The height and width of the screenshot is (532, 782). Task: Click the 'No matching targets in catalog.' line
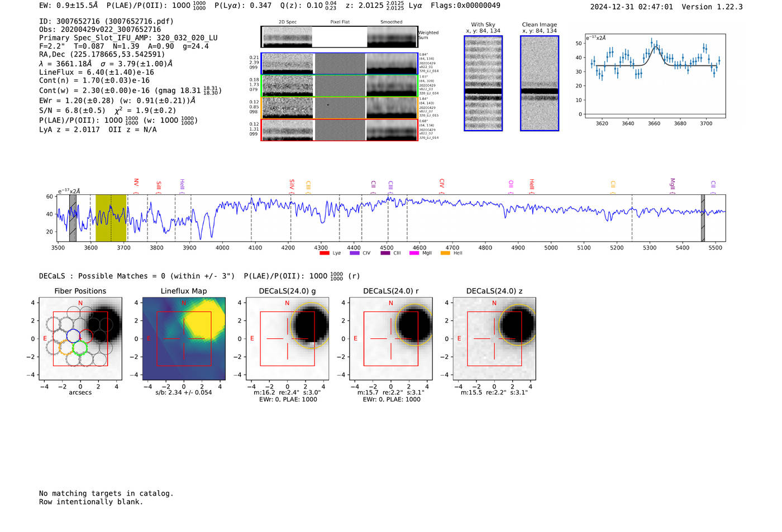click(106, 493)
